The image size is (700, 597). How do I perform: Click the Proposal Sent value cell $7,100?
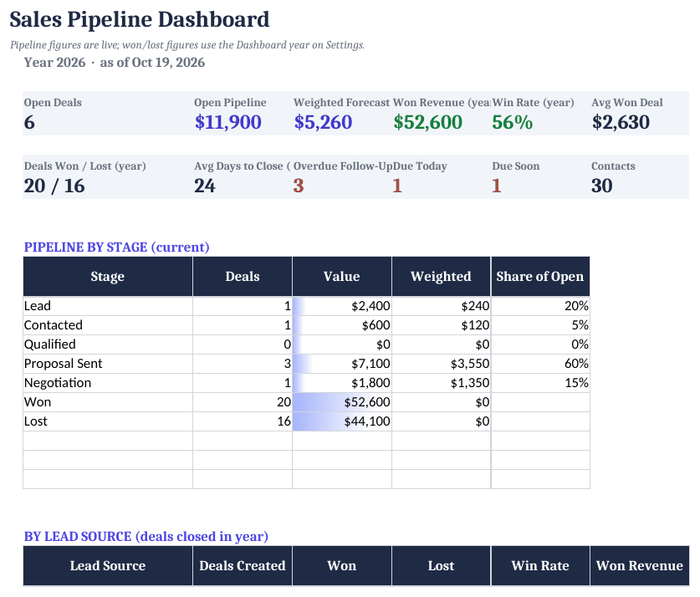(342, 364)
